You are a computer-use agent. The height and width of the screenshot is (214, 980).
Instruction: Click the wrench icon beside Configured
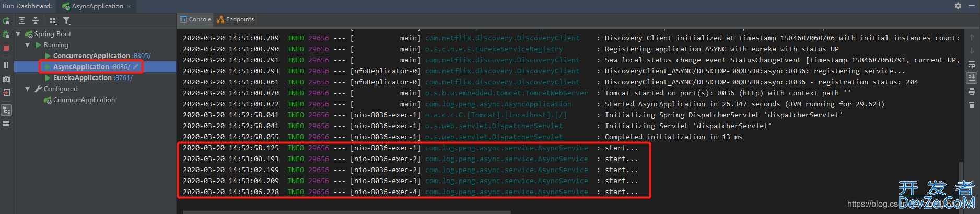point(38,89)
